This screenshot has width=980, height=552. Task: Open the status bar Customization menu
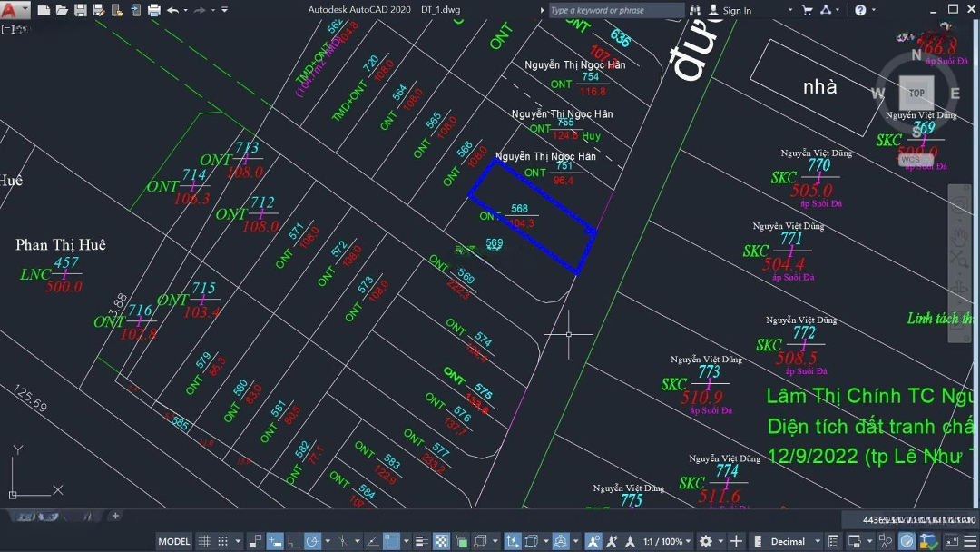point(969,541)
